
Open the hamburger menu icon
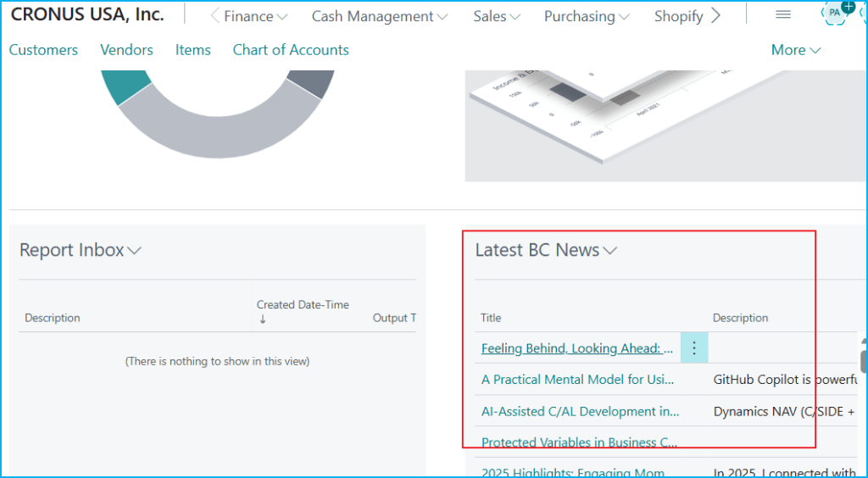pyautogui.click(x=783, y=15)
